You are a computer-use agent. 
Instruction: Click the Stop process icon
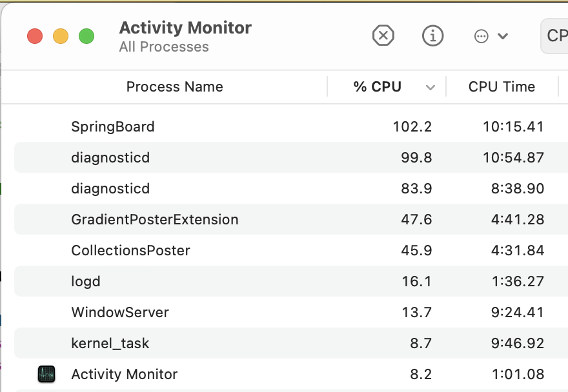(x=383, y=35)
